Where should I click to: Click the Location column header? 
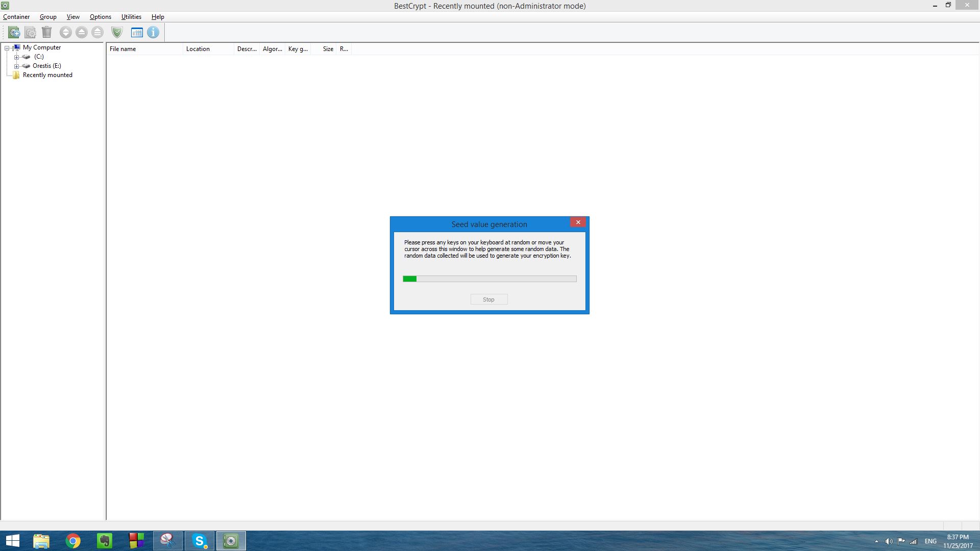(208, 49)
